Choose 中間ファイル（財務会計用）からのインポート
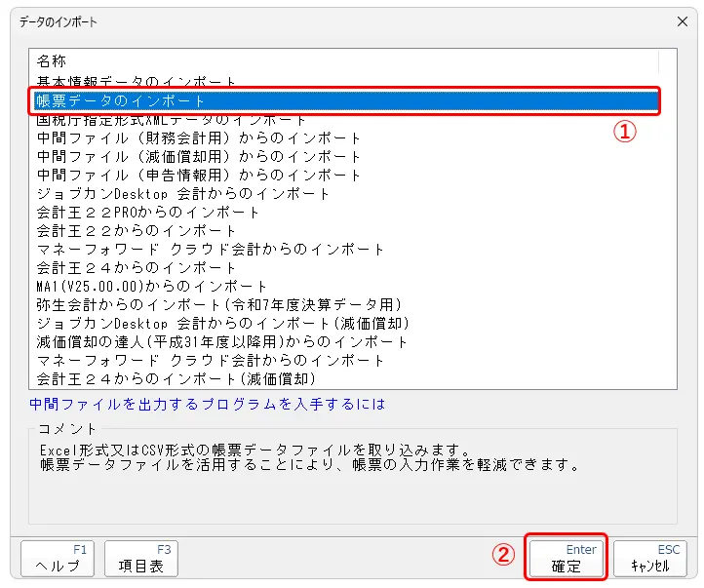The width and height of the screenshot is (704, 588). (199, 137)
